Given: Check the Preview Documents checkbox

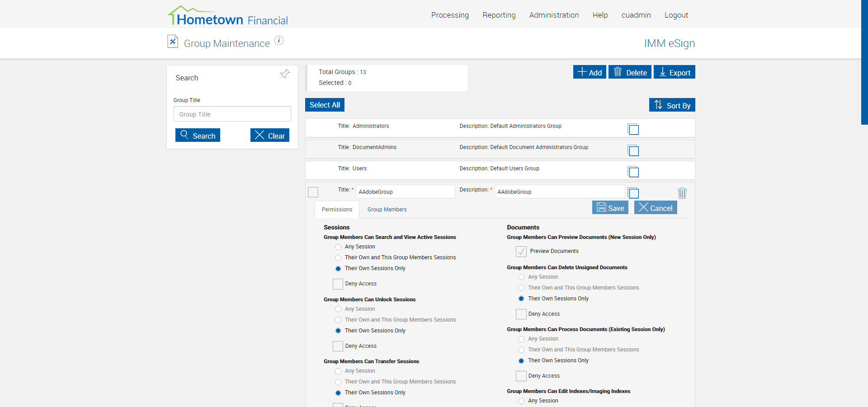Looking at the screenshot, I should [521, 252].
